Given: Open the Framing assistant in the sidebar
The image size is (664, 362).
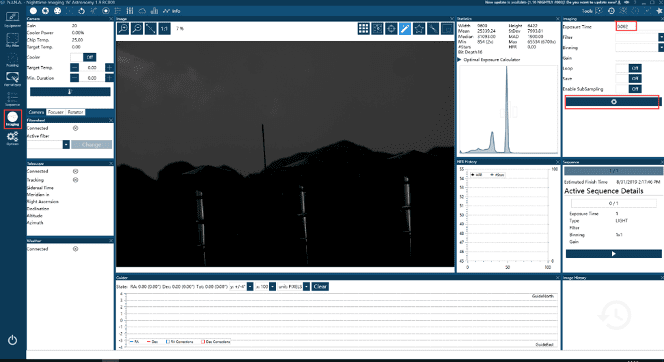Looking at the screenshot, I should point(12,60).
